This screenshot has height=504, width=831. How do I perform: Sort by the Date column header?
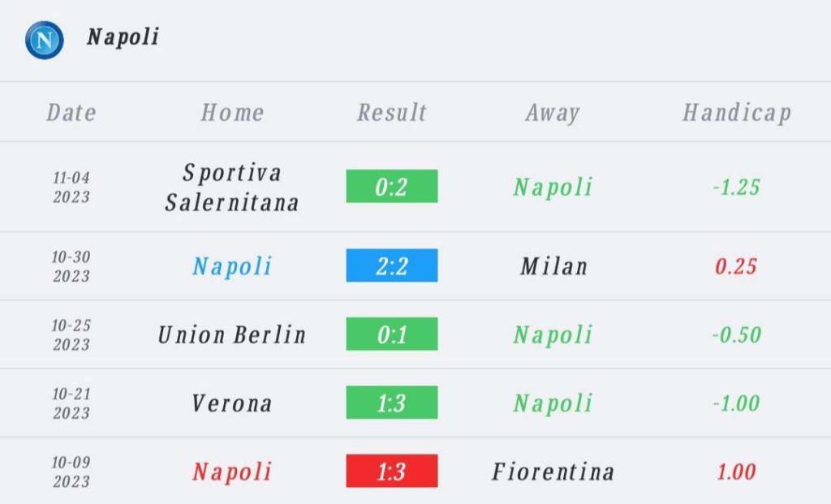tap(71, 112)
